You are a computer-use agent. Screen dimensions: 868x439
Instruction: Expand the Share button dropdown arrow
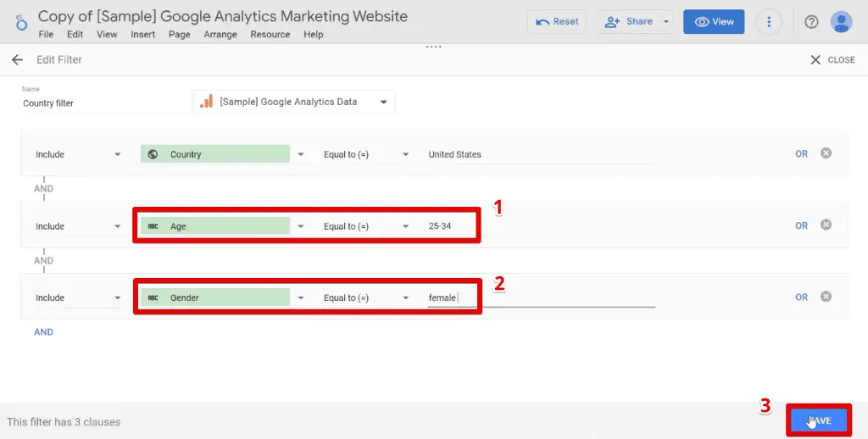(x=666, y=22)
